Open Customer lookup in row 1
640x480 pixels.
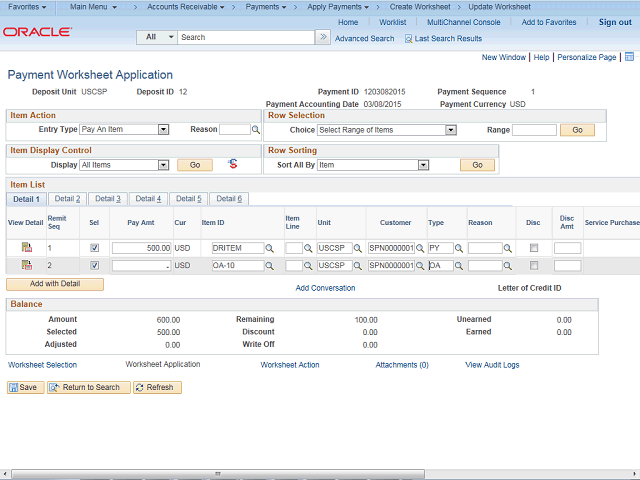(x=421, y=248)
